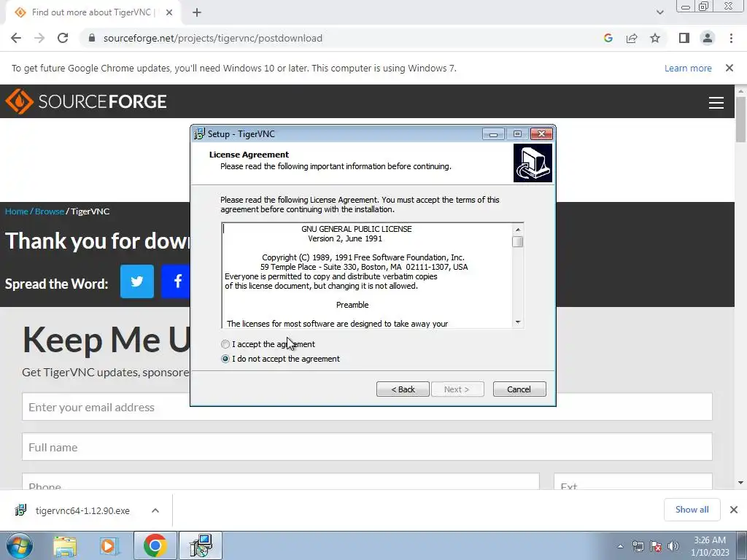Click the page scrollbar down arrow
Screen dimensions: 747x560
click(740, 483)
